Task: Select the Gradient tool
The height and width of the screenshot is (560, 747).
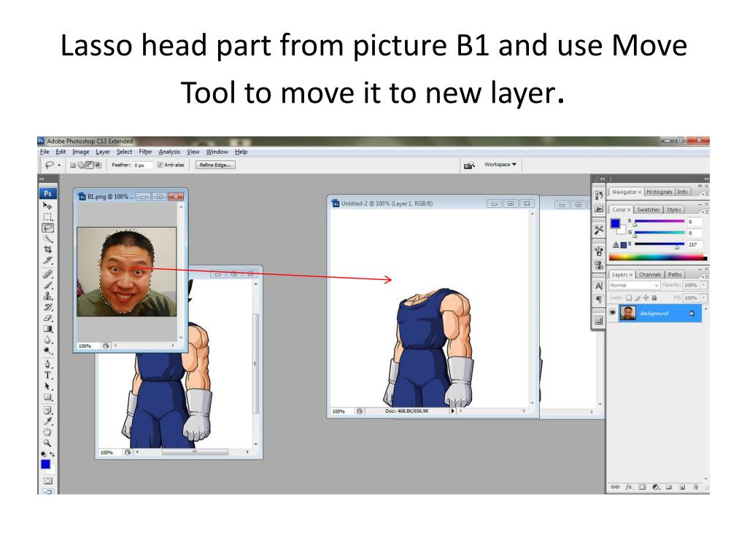Action: [x=47, y=329]
